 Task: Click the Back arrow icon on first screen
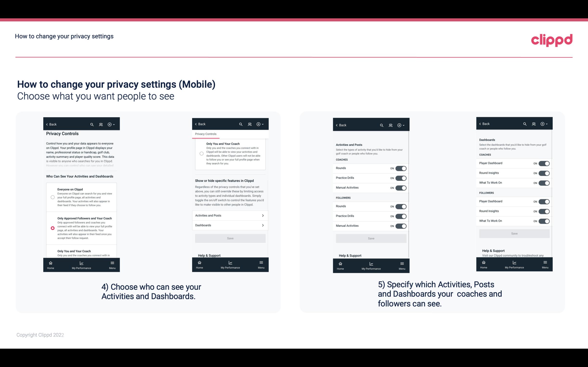coord(48,124)
